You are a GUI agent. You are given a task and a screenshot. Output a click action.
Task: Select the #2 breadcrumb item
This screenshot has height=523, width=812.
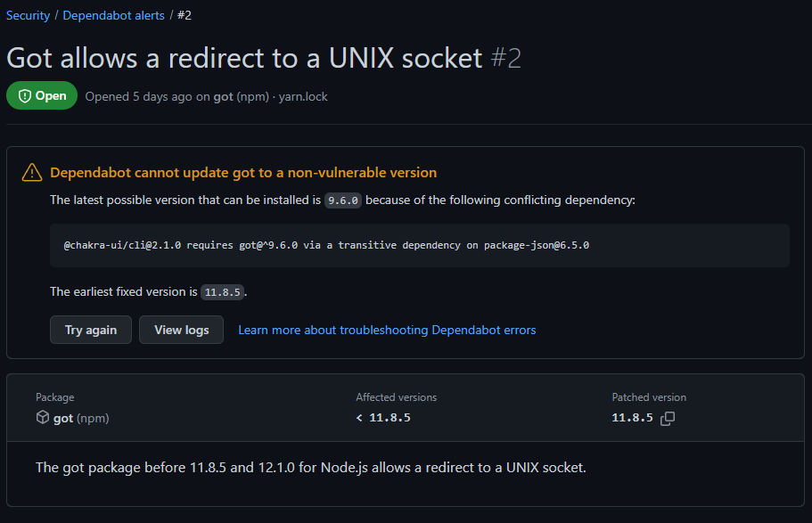(184, 14)
